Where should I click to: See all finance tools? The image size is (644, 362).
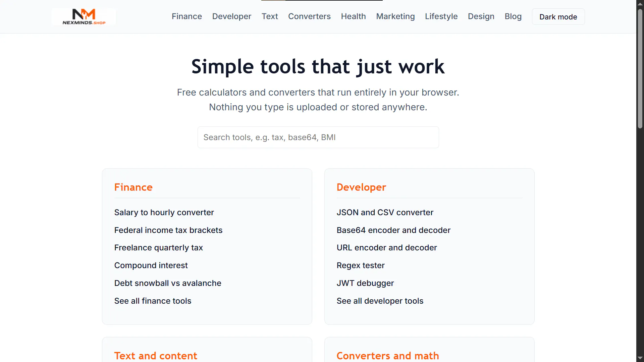[x=153, y=301]
